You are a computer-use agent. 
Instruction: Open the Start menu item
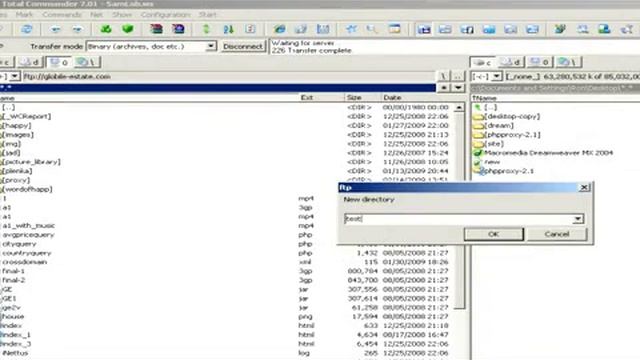[x=208, y=14]
